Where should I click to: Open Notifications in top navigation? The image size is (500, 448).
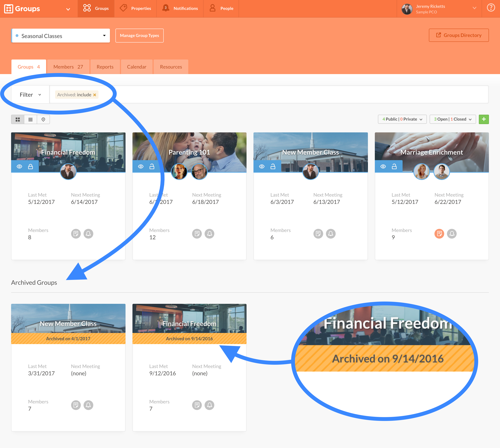(x=180, y=8)
